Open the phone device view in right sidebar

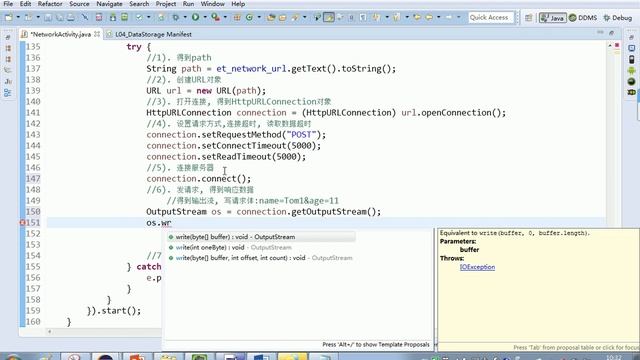coord(631,59)
